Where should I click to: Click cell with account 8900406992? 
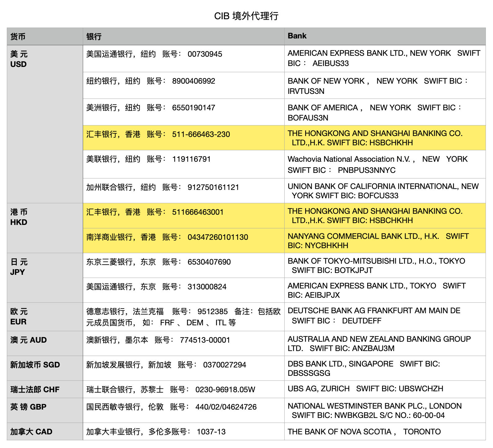pyautogui.click(x=184, y=86)
